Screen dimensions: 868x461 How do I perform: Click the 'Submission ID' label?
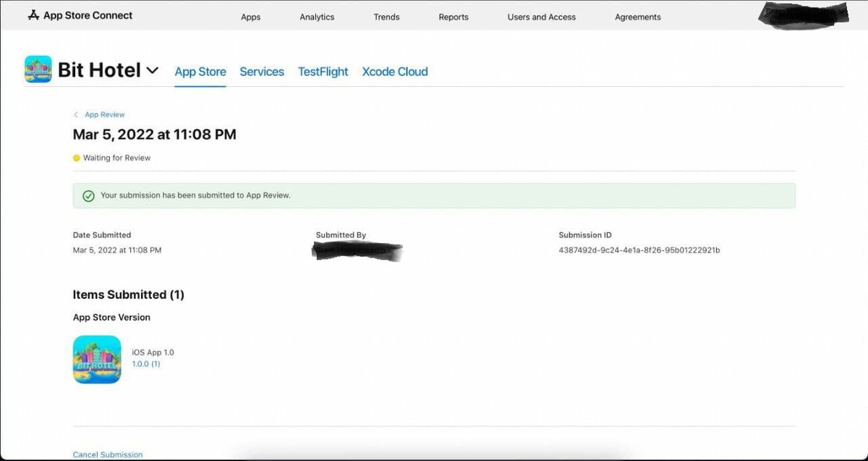pos(585,235)
